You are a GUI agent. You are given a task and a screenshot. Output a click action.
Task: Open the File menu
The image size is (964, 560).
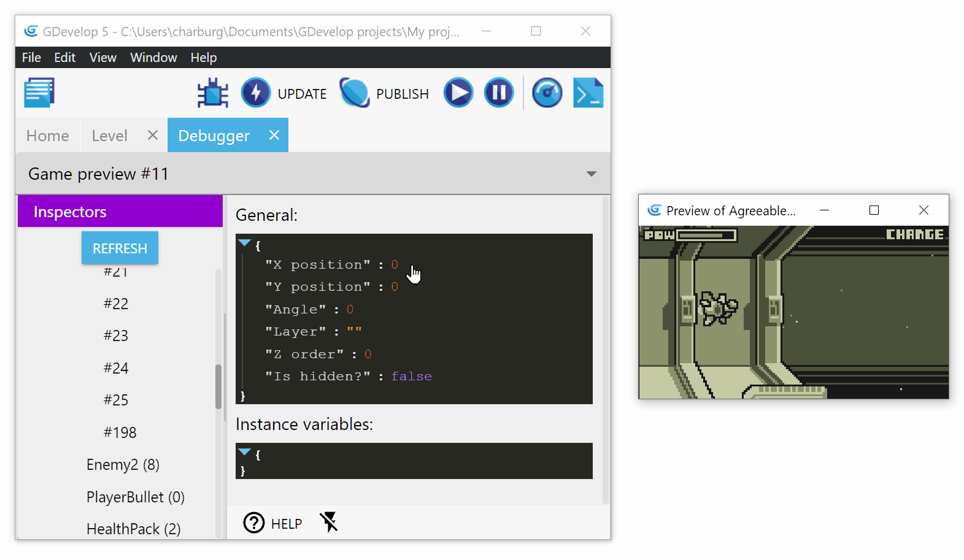pyautogui.click(x=31, y=58)
